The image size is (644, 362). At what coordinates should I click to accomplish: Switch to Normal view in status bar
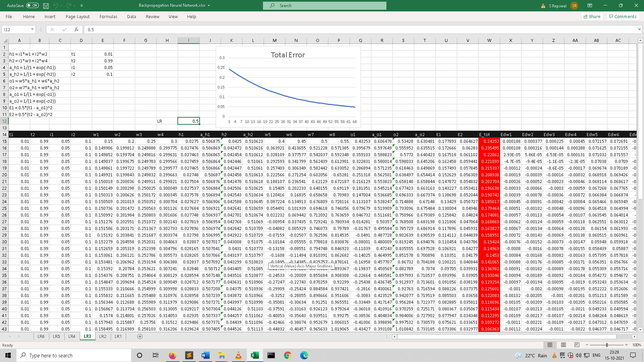pos(550,345)
